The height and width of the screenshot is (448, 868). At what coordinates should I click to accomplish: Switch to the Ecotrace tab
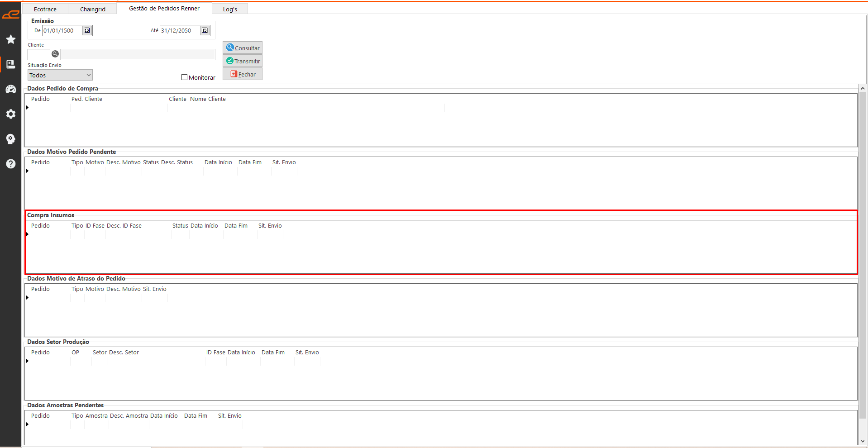pyautogui.click(x=45, y=9)
